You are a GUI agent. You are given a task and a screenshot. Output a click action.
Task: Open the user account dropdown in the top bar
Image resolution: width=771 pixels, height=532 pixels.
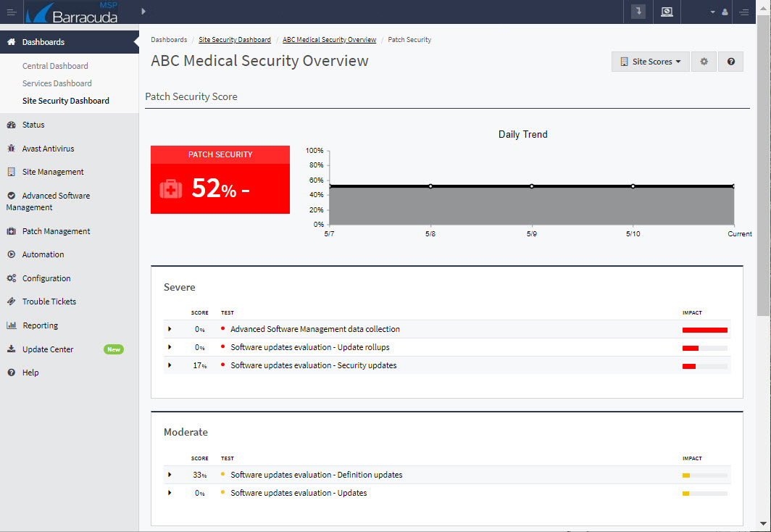(x=719, y=12)
